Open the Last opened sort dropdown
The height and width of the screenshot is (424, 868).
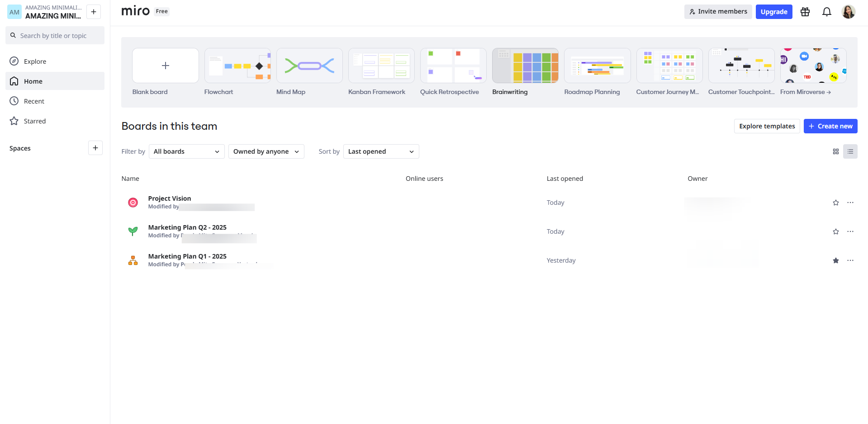381,151
